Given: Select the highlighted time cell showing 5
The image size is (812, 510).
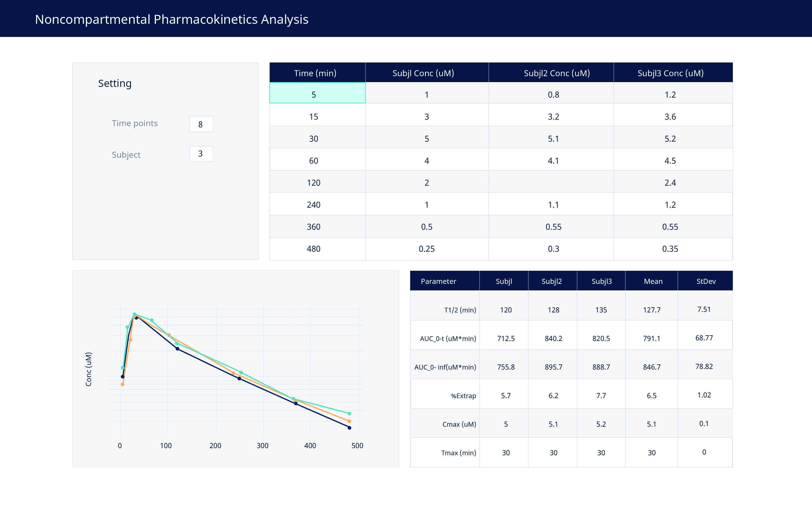Looking at the screenshot, I should (x=317, y=93).
